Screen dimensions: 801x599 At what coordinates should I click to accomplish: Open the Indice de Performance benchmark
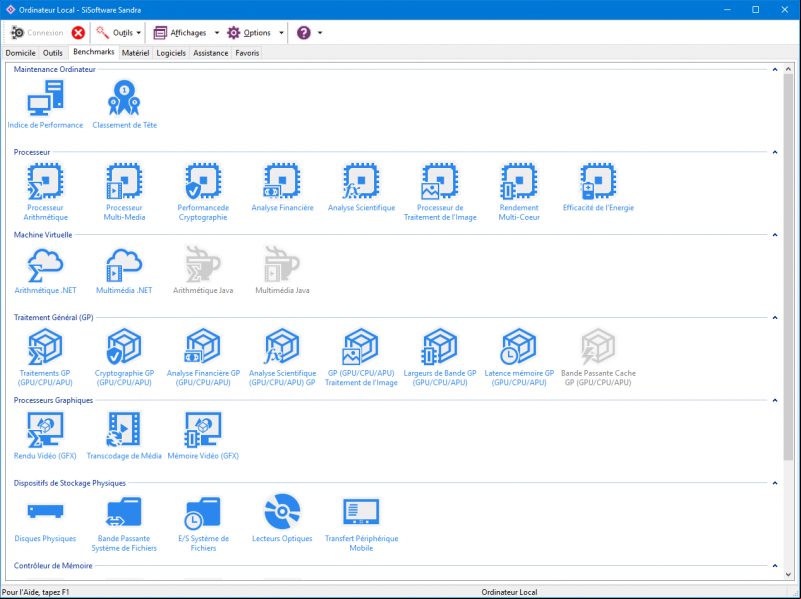coord(45,105)
